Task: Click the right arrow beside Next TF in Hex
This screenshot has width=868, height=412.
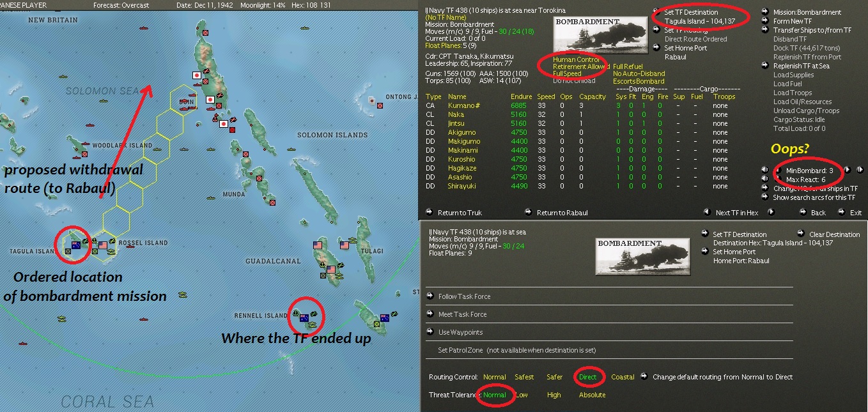Action: (x=772, y=212)
